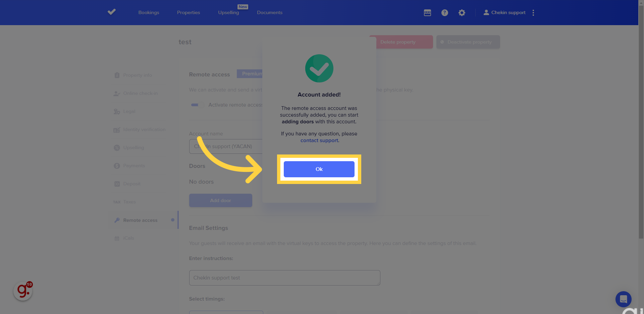Open the settings gear icon
The image size is (644, 314).
tap(462, 13)
